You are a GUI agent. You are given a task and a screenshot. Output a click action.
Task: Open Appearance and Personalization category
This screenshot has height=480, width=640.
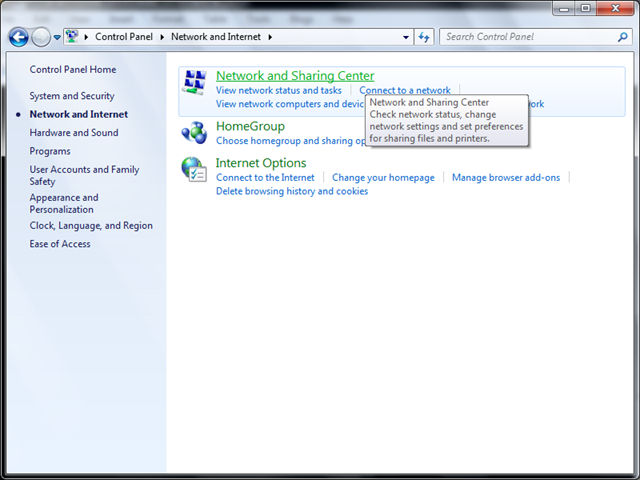tap(64, 203)
